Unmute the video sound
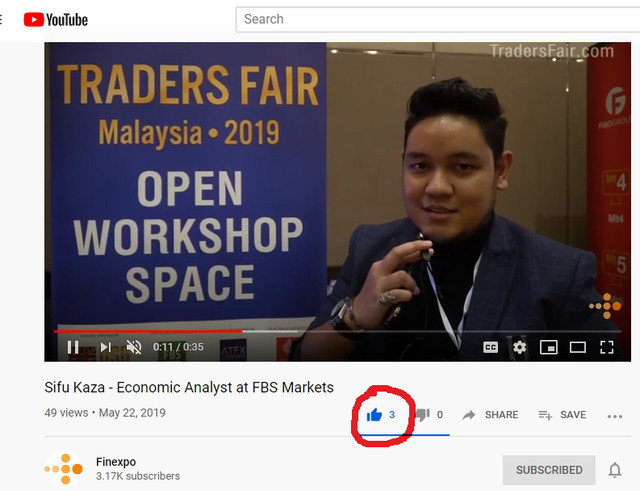Screen dimensions: 640x491 [133, 347]
